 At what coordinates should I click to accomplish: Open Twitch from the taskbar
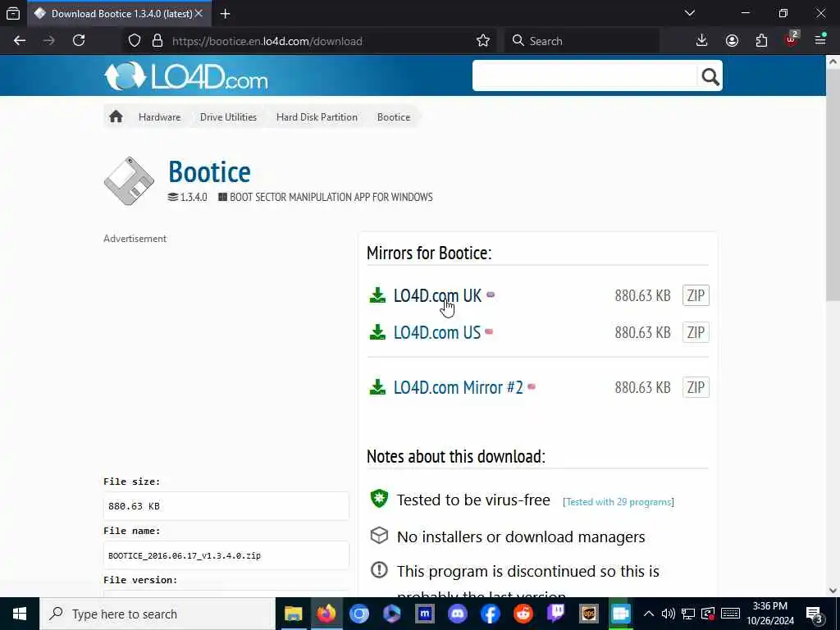coord(555,614)
